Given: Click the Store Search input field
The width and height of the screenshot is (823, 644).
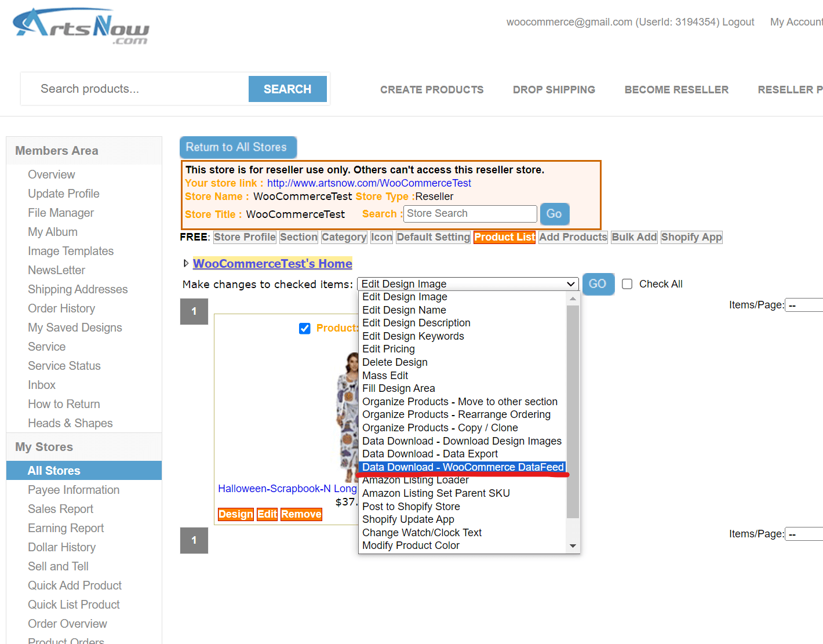Looking at the screenshot, I should [x=470, y=213].
